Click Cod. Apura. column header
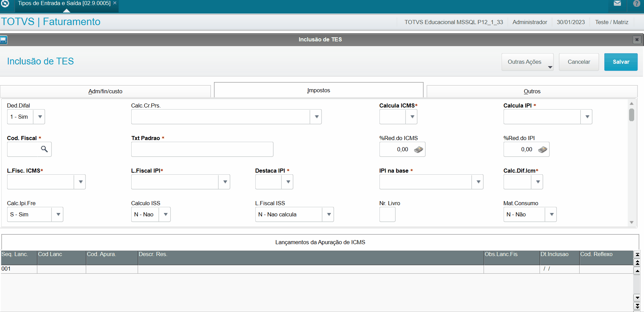Image resolution: width=644 pixels, height=312 pixels. (x=112, y=258)
